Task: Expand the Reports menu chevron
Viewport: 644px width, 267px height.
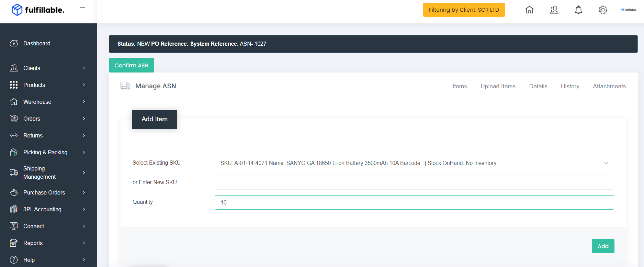Action: (x=84, y=243)
